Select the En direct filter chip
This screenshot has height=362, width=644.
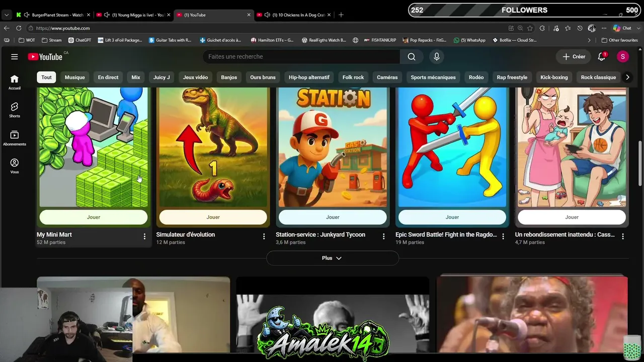click(108, 77)
